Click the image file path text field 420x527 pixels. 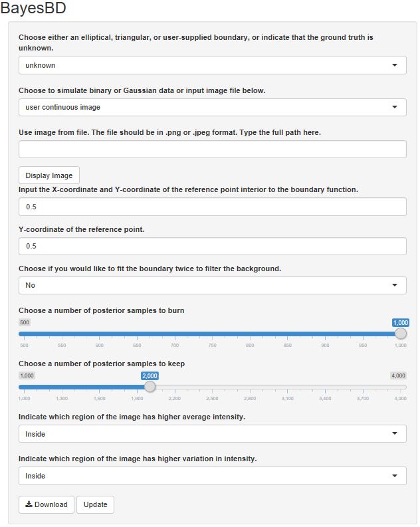point(212,149)
